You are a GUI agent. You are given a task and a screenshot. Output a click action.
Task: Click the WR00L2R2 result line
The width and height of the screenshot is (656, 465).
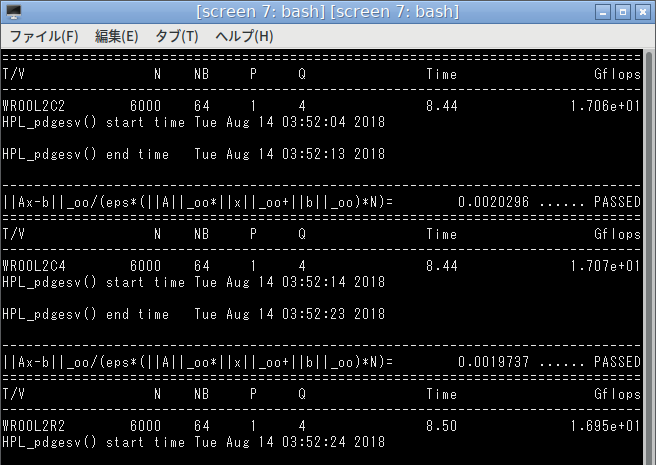[x=321, y=426]
